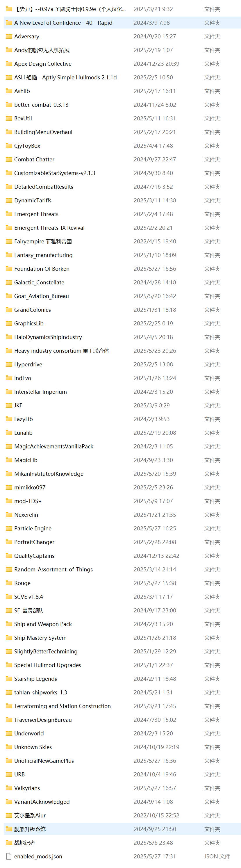Select the IndEvo folder name
This screenshot has width=241, height=868.
coord(23,378)
